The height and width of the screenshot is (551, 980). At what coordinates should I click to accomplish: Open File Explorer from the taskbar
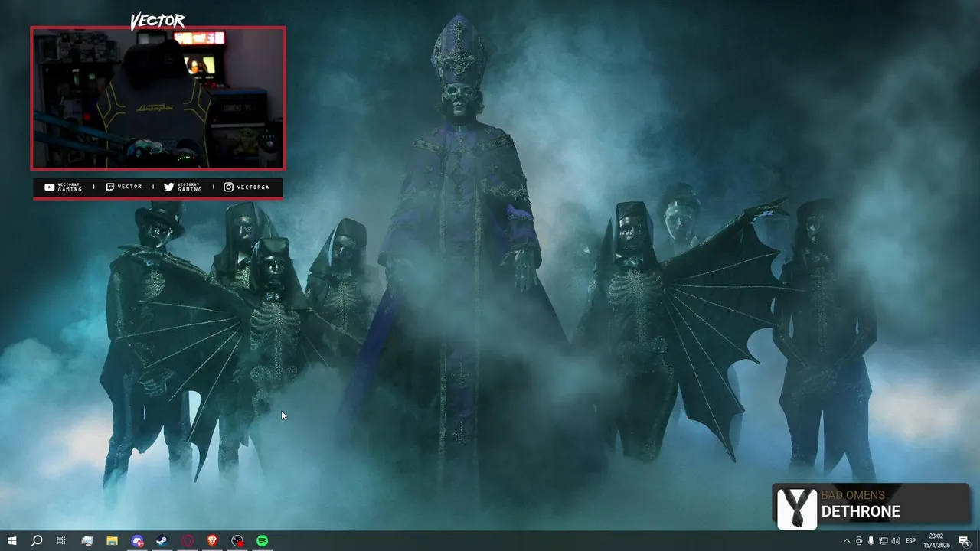tap(112, 541)
